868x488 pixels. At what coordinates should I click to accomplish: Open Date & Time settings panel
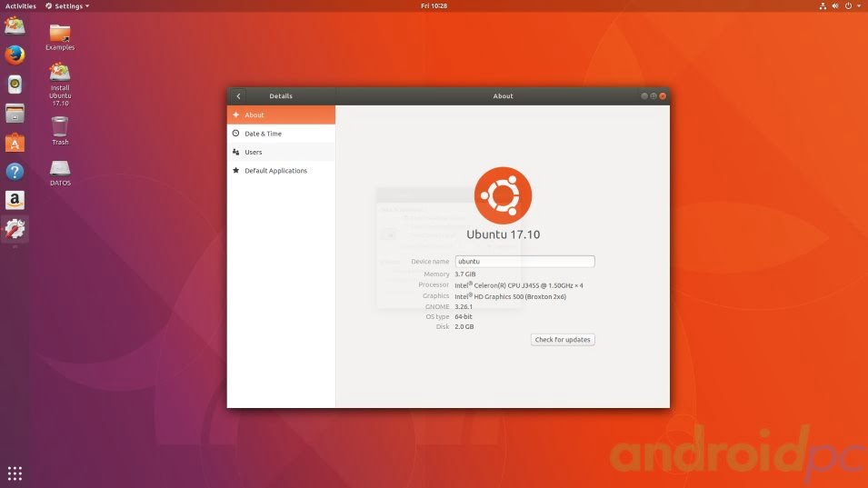[x=281, y=134]
